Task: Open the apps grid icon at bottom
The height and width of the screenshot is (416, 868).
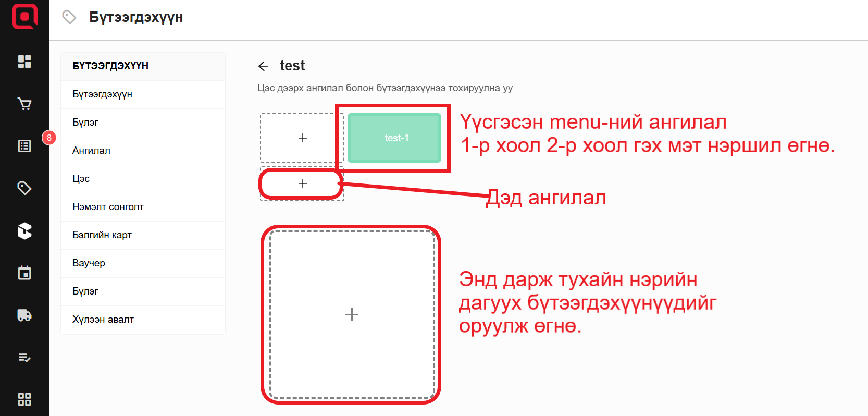Action: click(24, 399)
